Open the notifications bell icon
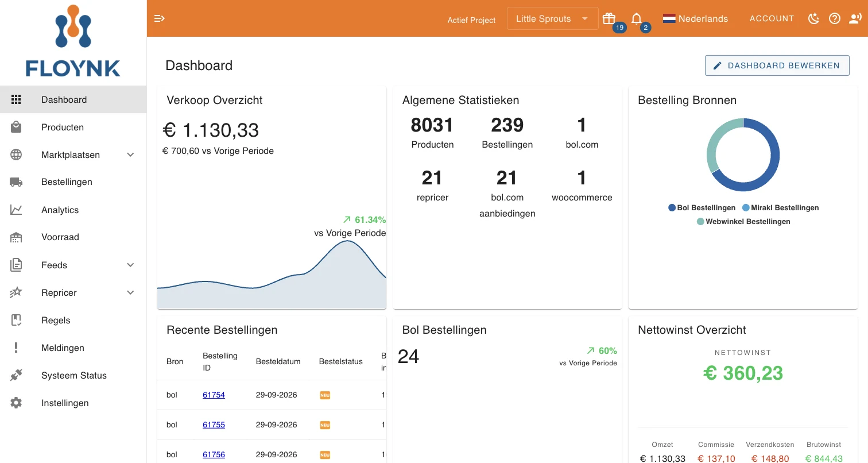Screen dimensions: 868x463 [x=637, y=18]
